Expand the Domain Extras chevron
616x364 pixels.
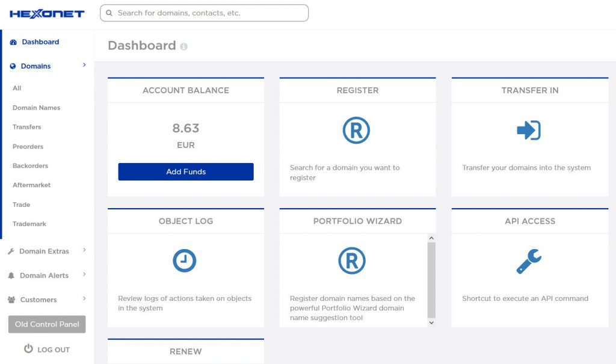click(x=84, y=250)
